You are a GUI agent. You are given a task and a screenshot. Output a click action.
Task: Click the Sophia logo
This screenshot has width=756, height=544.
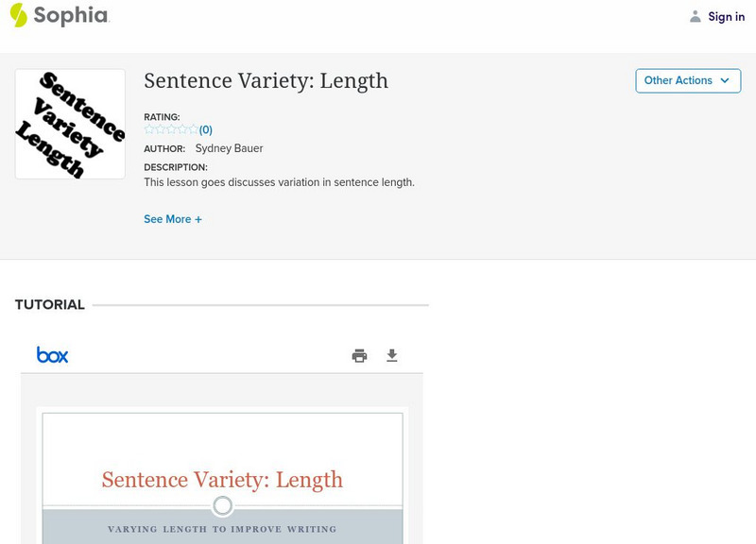click(59, 15)
